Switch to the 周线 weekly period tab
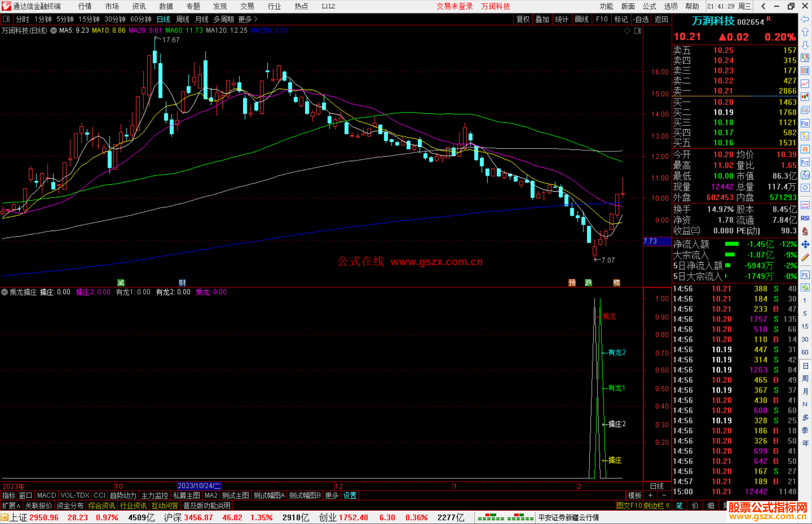Screen dimensions: 812x524 tap(183, 19)
